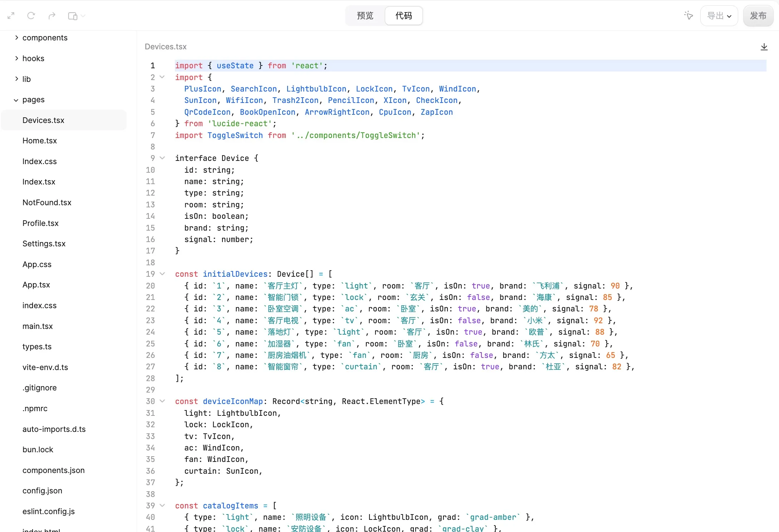Open Profile.tsx file

tap(40, 223)
